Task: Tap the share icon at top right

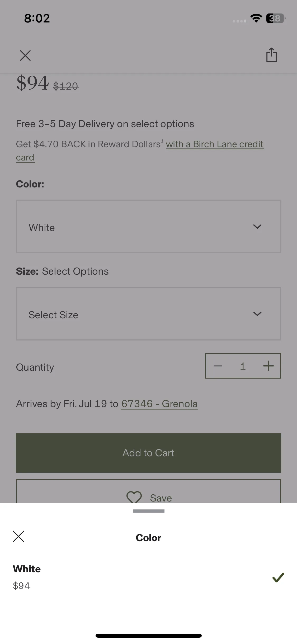Action: coord(271,55)
